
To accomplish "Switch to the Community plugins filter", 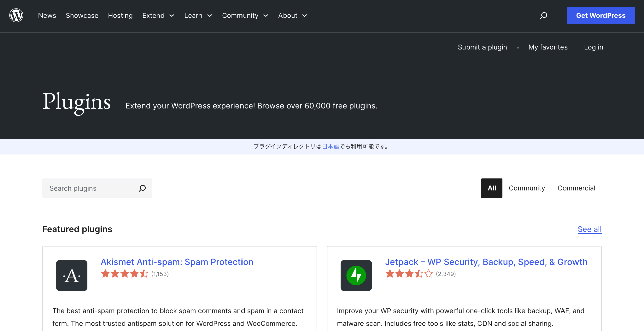I will pos(527,188).
